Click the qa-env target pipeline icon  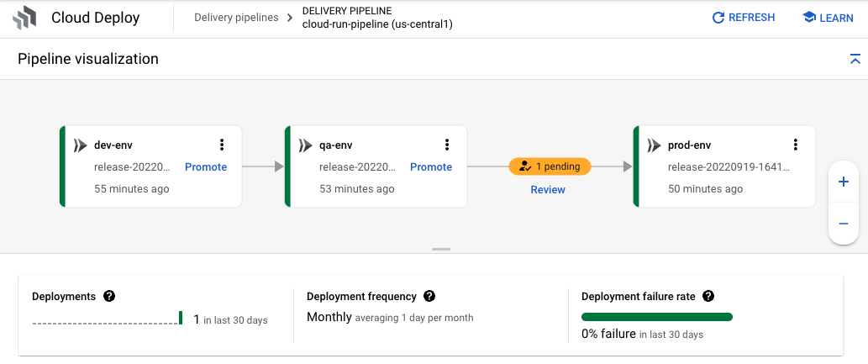[306, 145]
